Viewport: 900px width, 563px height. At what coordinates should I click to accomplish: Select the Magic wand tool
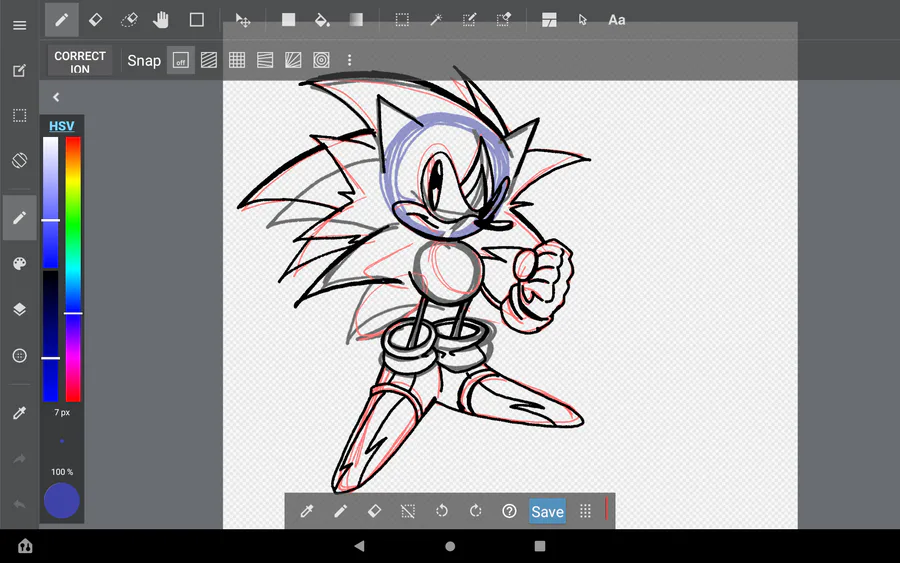pyautogui.click(x=436, y=20)
